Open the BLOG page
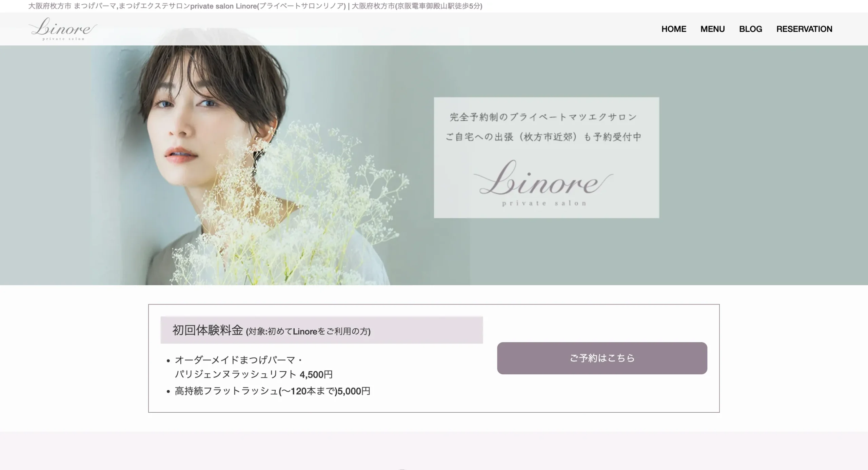Image resolution: width=868 pixels, height=470 pixels. tap(751, 29)
